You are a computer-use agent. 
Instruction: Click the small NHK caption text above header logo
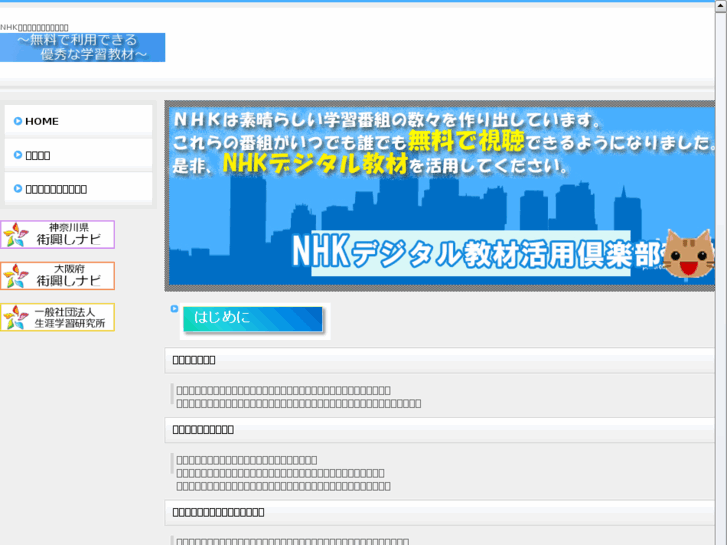[34, 27]
